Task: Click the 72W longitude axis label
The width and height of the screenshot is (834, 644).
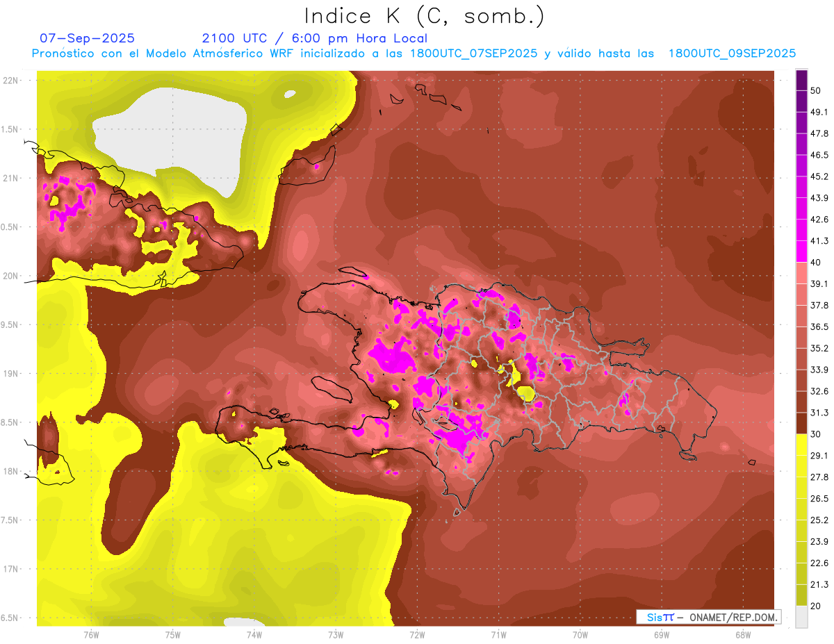Action: coord(417,634)
